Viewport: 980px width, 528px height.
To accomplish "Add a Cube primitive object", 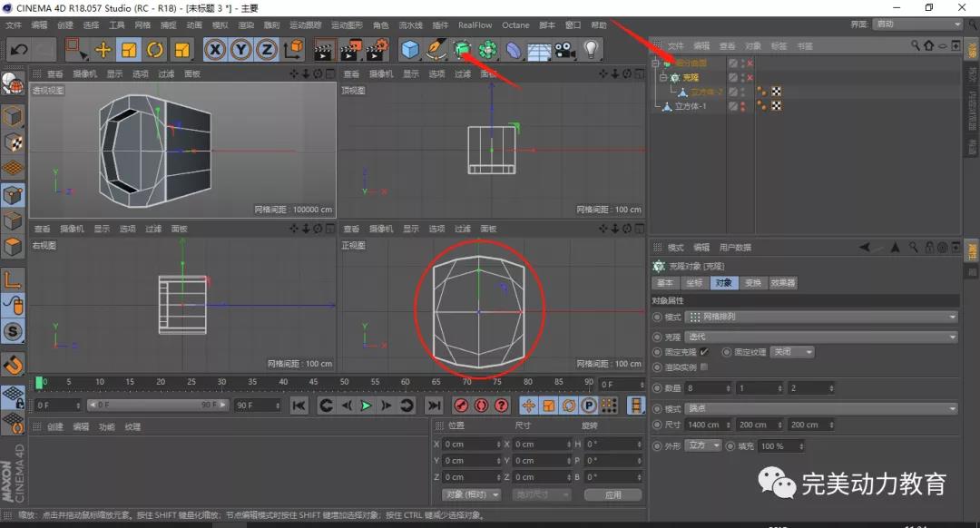I will pos(410,49).
